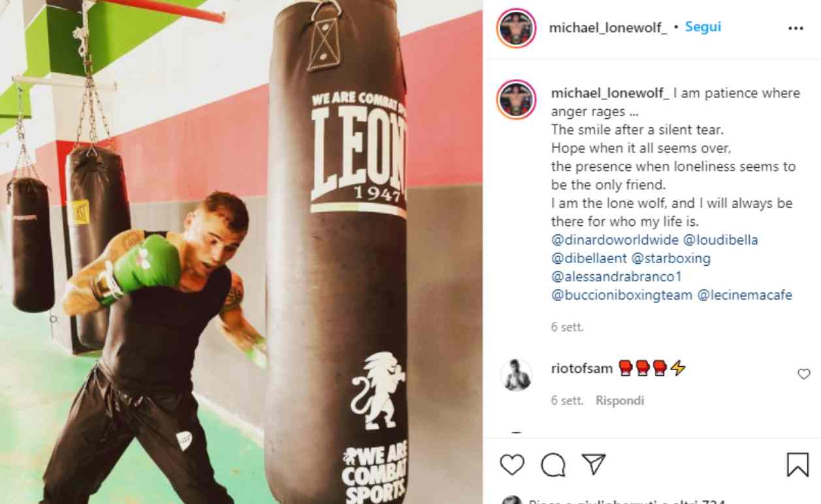Visit the @starboxing tagged profile
821x504 pixels.
pyautogui.click(x=671, y=258)
